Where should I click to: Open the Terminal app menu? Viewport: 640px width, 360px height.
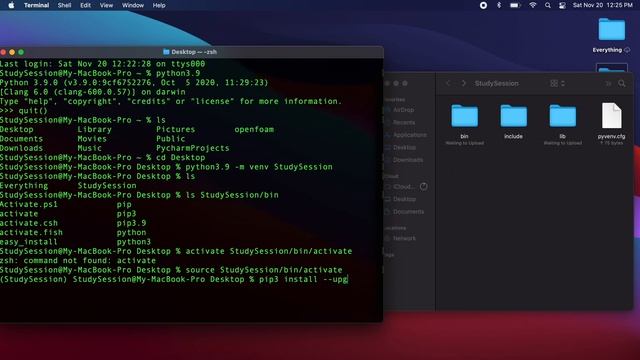(36, 5)
